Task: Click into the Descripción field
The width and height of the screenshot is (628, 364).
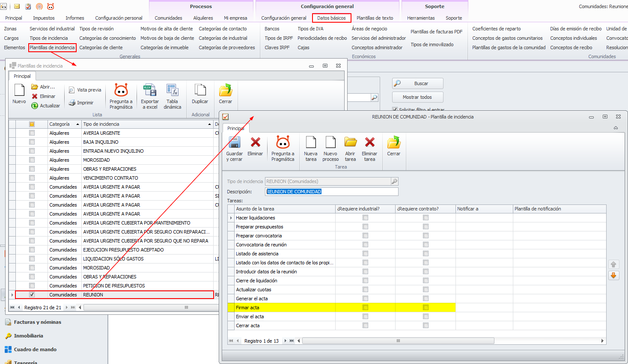Action: [x=332, y=192]
